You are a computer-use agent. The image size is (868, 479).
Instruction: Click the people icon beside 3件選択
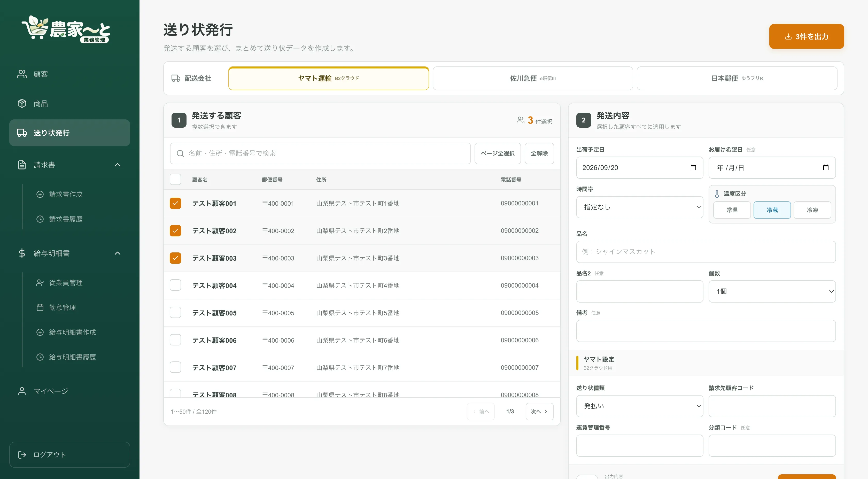pos(520,120)
